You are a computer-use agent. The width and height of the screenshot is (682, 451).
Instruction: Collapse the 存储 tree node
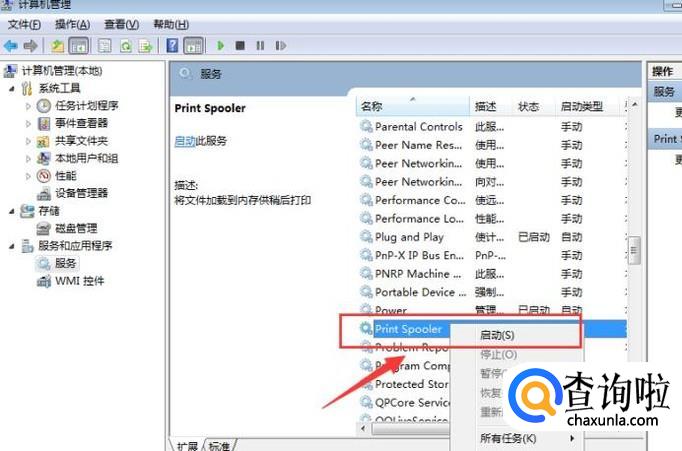[x=12, y=211]
